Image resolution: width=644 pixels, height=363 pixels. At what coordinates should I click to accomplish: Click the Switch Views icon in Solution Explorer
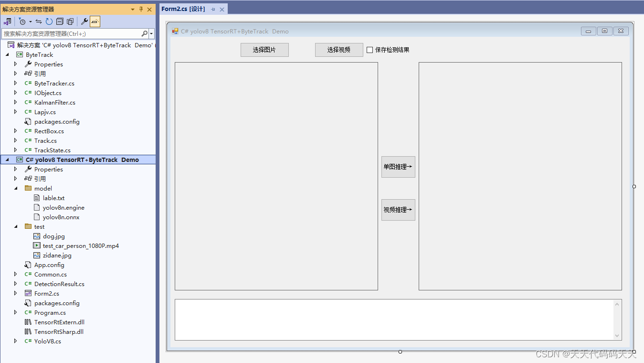click(x=7, y=21)
